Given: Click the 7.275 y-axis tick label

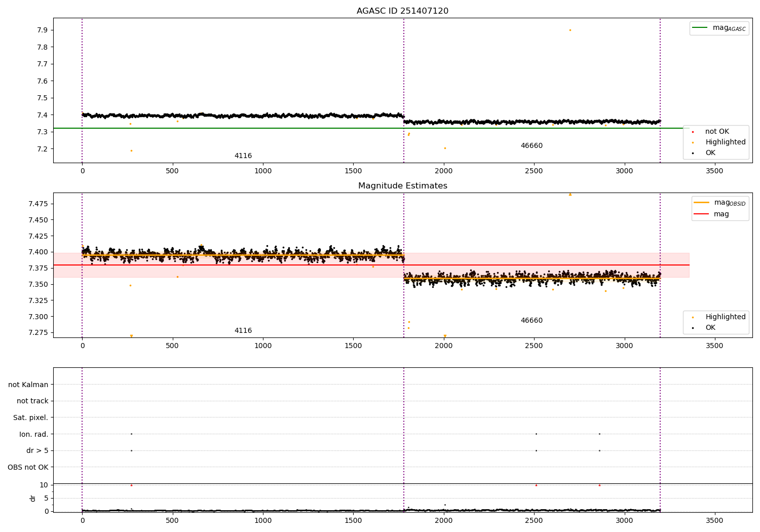Looking at the screenshot, I should [39, 333].
